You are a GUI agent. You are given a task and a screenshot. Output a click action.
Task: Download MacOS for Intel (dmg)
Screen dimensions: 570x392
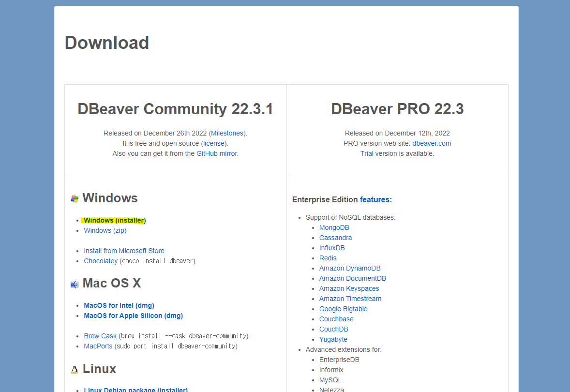(x=119, y=305)
